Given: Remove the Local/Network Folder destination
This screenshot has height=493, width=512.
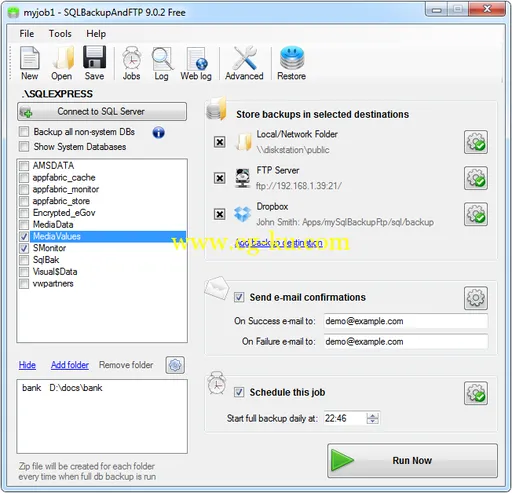Looking at the screenshot, I should click(219, 142).
